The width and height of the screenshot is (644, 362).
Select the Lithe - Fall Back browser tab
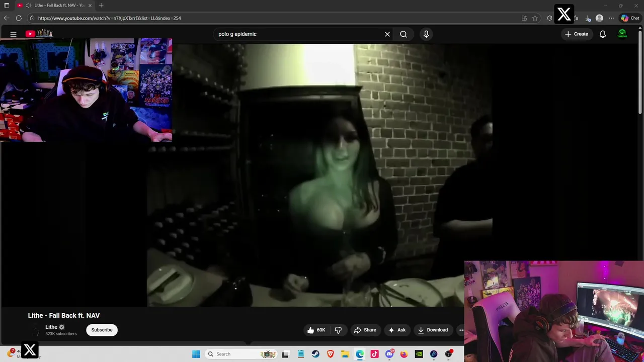(x=54, y=5)
